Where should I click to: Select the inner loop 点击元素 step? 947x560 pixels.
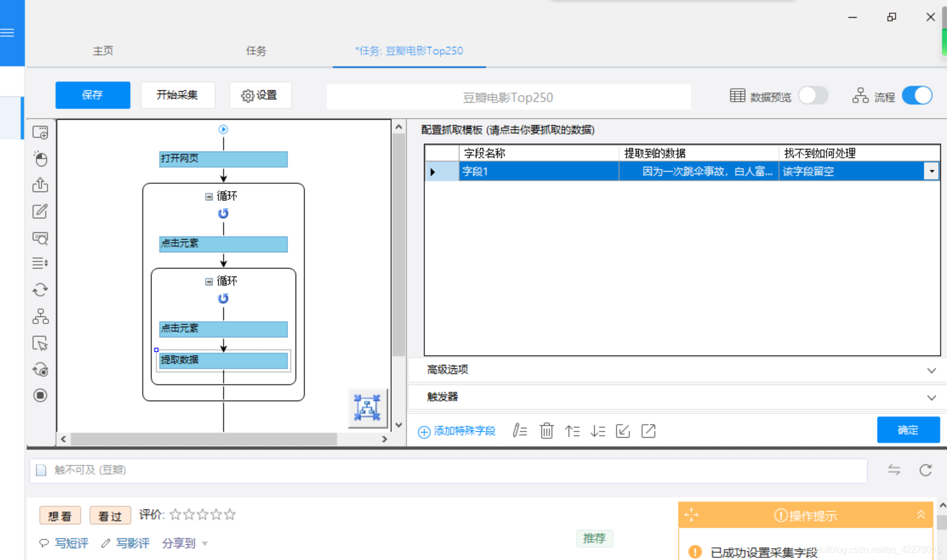click(223, 329)
